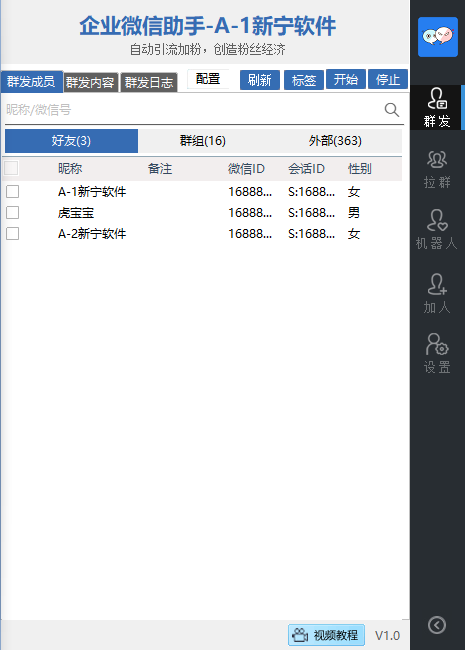Select the A-2新宁软件 nickname cell
Screen dimensions: 465x650
pos(92,234)
